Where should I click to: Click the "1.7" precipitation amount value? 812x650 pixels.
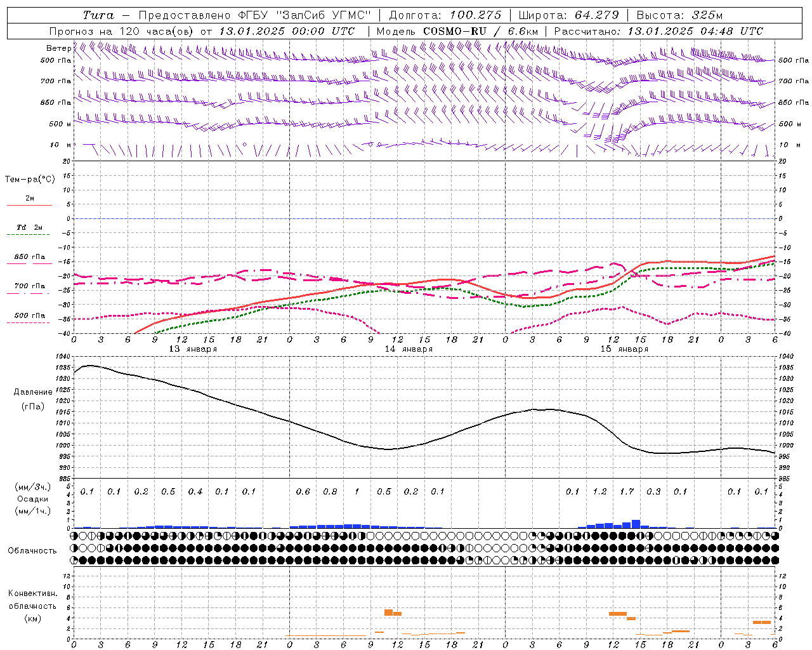[x=627, y=491]
